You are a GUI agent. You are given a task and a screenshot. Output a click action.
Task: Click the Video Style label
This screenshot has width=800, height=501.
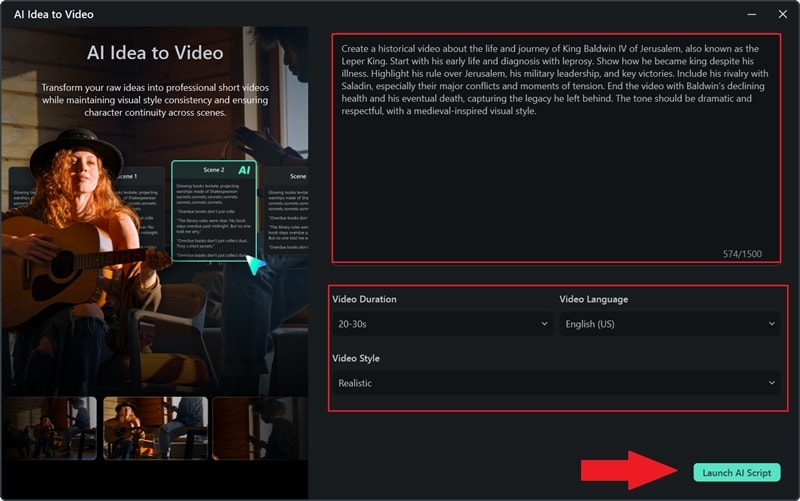pos(356,359)
